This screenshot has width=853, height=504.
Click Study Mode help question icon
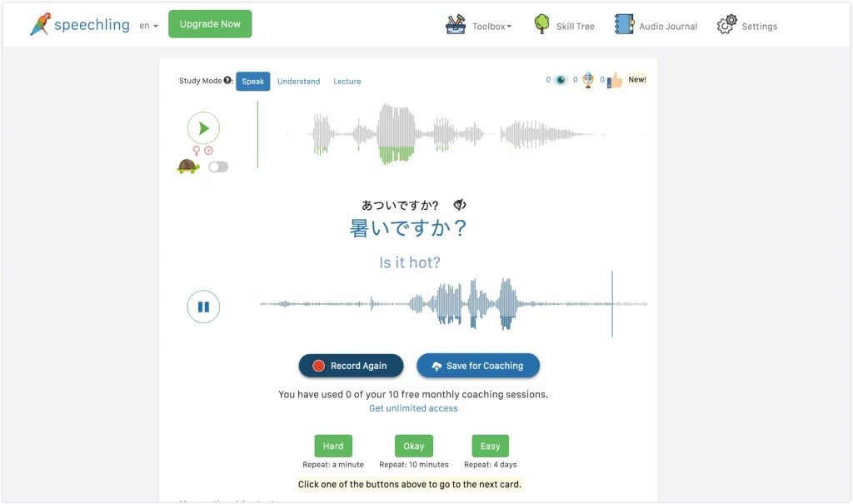tap(227, 81)
